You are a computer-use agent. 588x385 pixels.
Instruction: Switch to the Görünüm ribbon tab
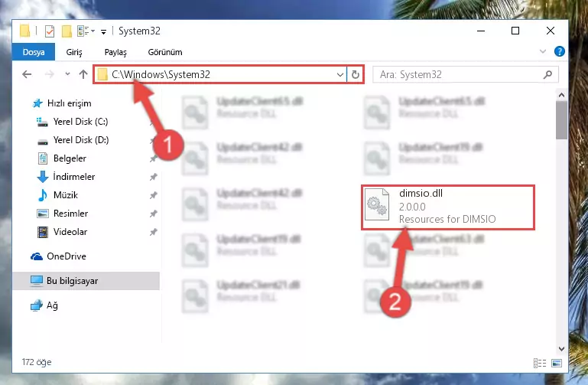165,52
